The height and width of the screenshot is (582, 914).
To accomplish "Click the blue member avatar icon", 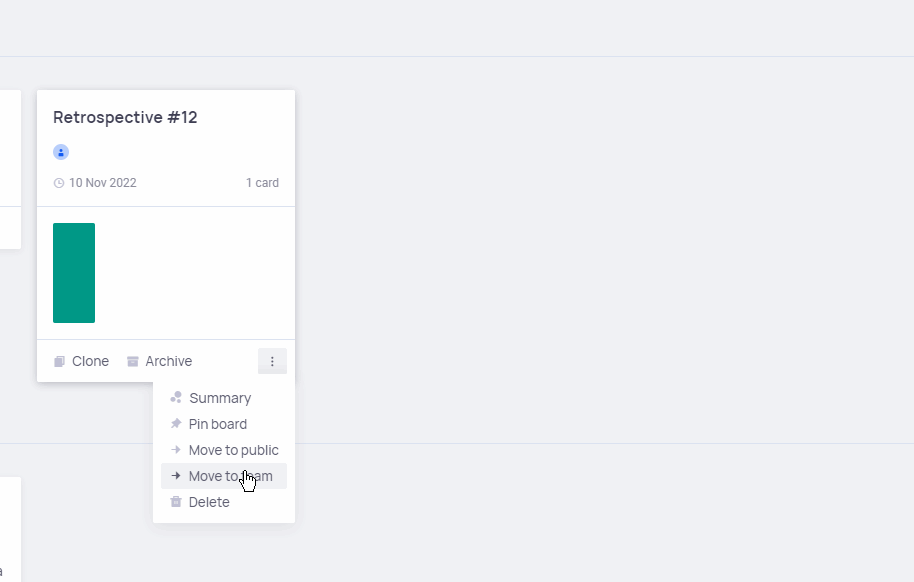I will click(61, 152).
